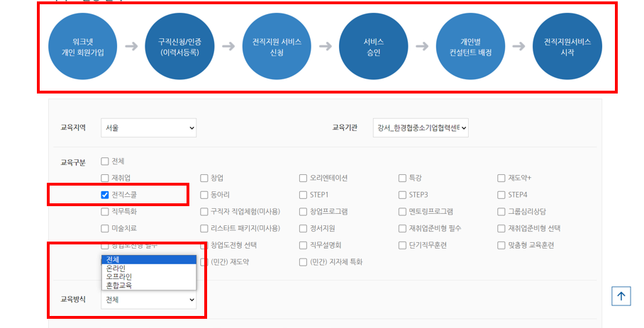Viewport: 644px width, 328px height.
Task: Select the 리스타트 패키지(미사용) checkbox
Action: point(204,228)
